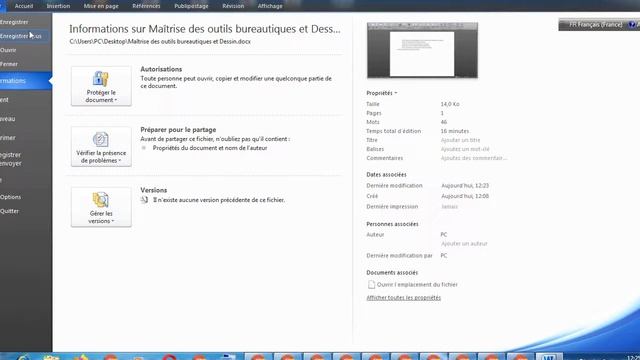This screenshot has height=360, width=640.
Task: Select the Révision tab
Action: point(233,6)
